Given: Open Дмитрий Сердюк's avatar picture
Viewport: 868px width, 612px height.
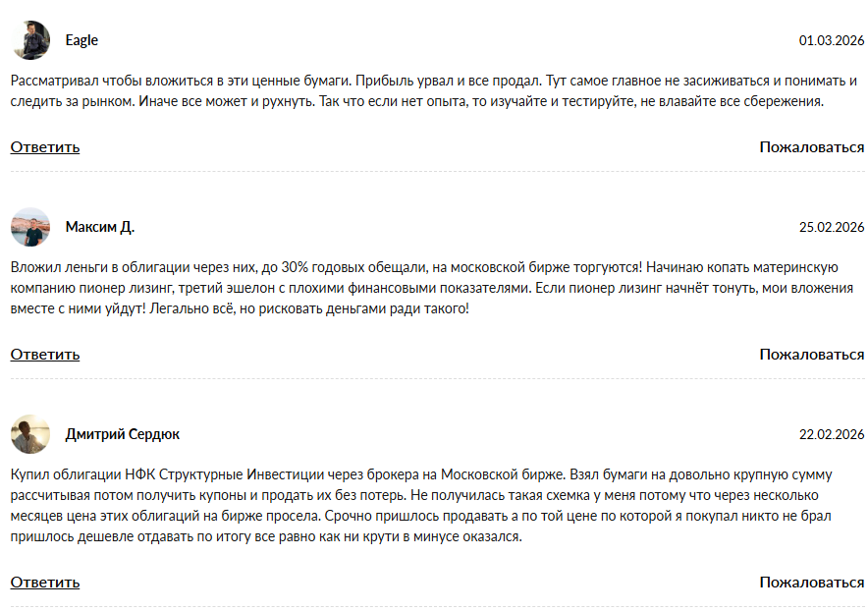Looking at the screenshot, I should [30, 433].
